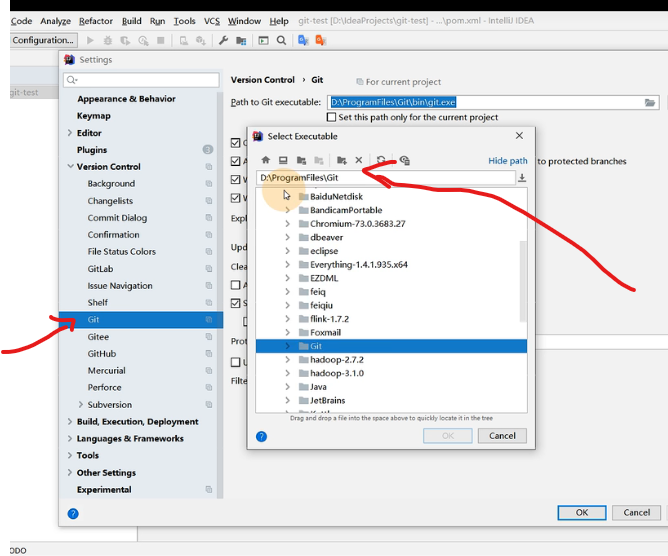Toggle unchecked checkbox below Clea label
Image resolution: width=668 pixels, height=556 pixels.
tap(236, 285)
